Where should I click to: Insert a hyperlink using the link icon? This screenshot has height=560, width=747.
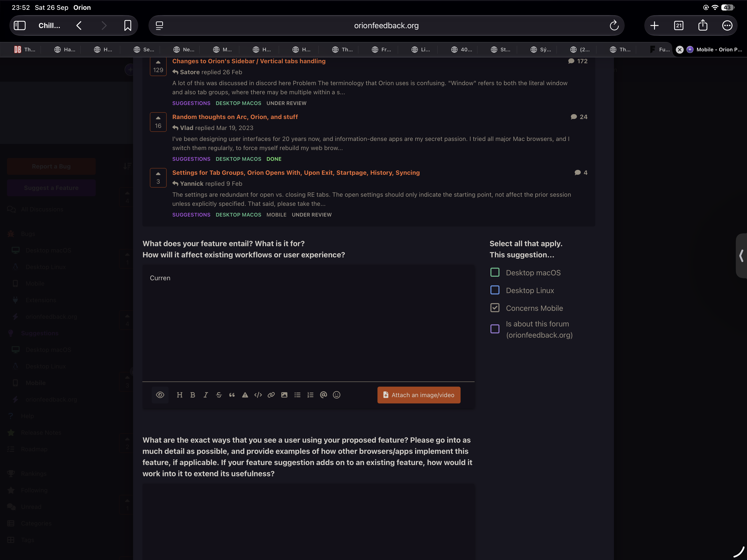[x=271, y=395]
